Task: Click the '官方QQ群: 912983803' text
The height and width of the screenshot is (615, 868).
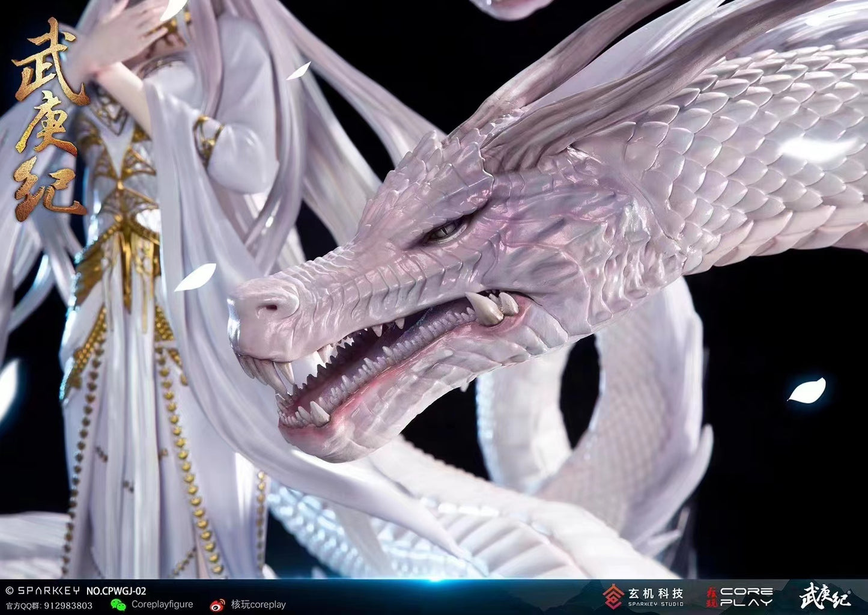Action: pyautogui.click(x=49, y=605)
